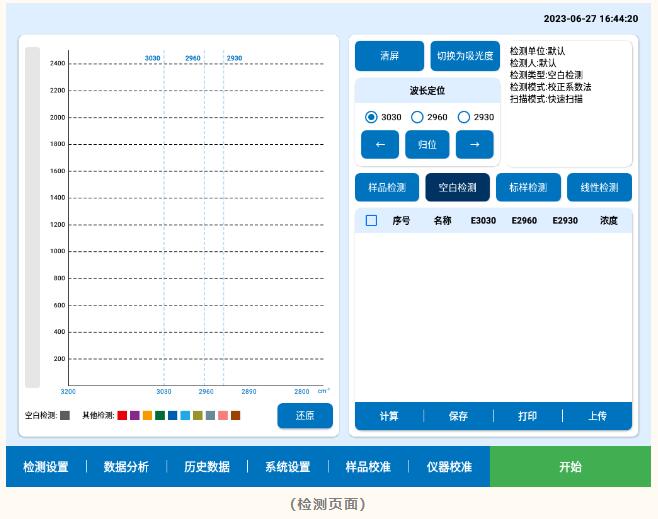Click the 3030 marker label atop the chart
The image size is (658, 519).
point(152,58)
